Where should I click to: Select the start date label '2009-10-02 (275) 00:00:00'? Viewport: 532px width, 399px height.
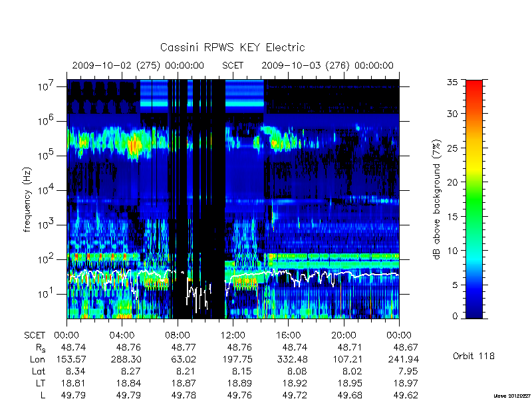click(x=138, y=65)
